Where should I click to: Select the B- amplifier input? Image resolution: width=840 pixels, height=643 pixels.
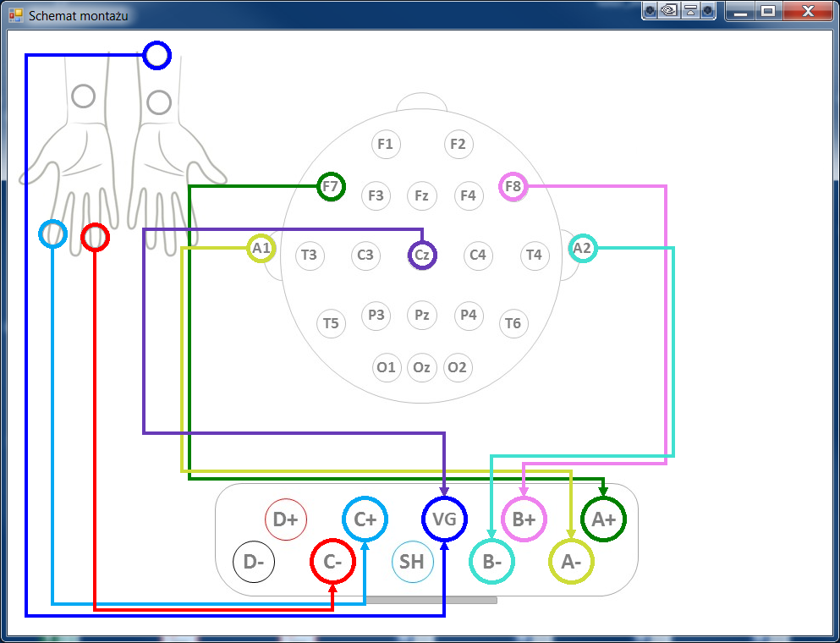pos(491,562)
